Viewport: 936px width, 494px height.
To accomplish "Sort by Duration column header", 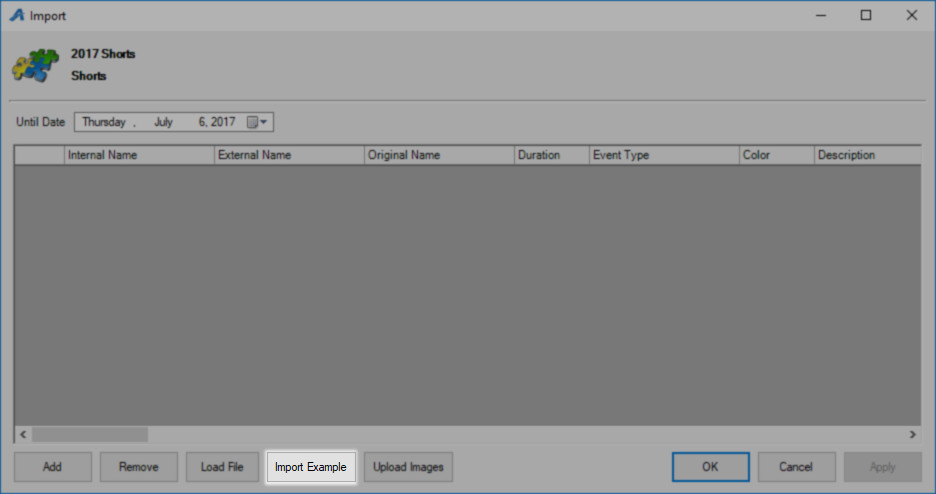I will point(552,155).
